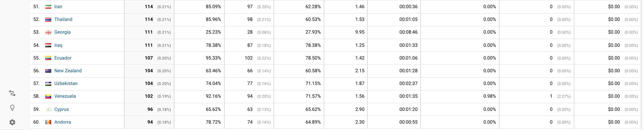Image resolution: width=644 pixels, height=130 pixels.
Task: Click the Iran flag icon
Action: pos(48,7)
